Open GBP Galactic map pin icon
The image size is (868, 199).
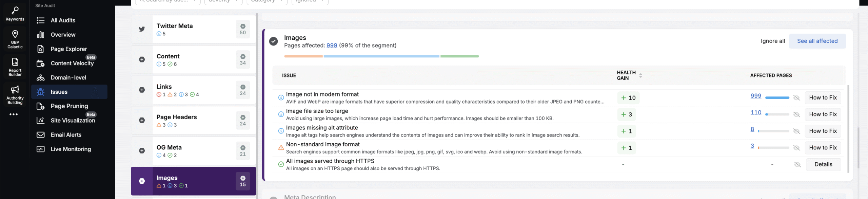(15, 34)
